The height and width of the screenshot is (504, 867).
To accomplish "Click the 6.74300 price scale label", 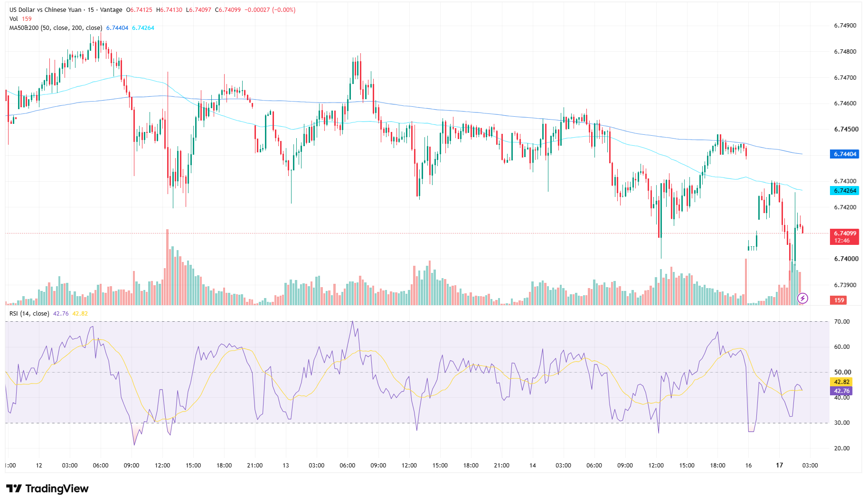I will pos(845,181).
